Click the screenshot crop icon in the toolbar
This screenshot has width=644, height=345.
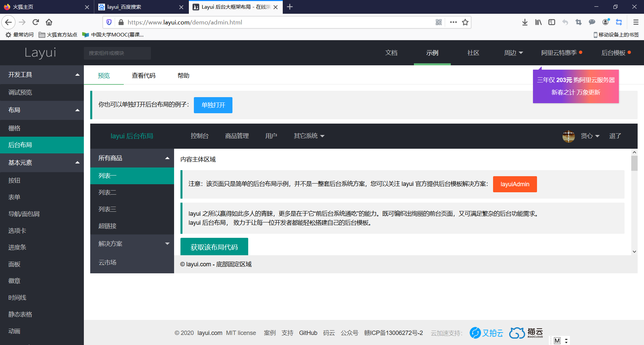tap(578, 22)
